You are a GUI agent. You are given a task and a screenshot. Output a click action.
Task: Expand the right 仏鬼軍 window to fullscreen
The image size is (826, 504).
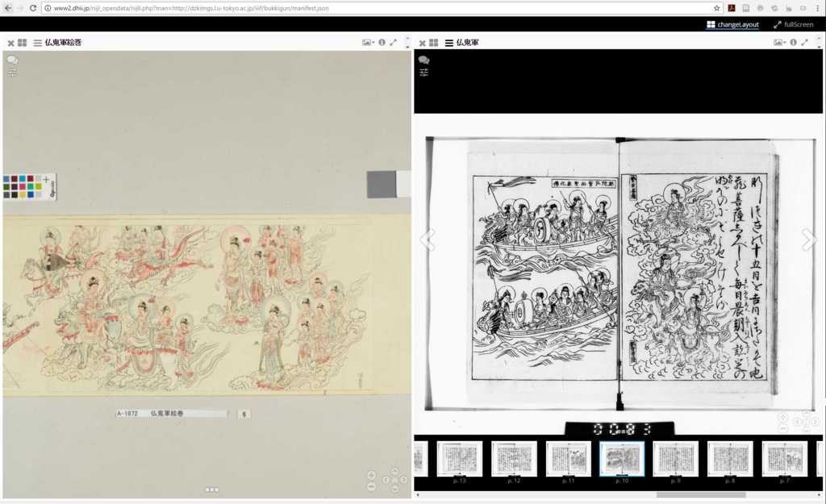click(804, 42)
